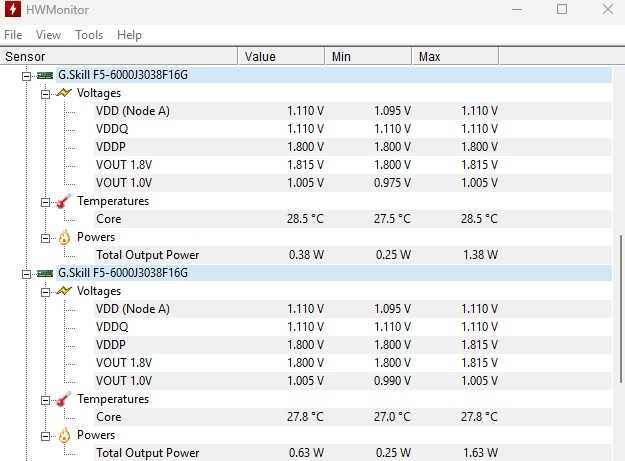
Task: Open the Tools menu
Action: pyautogui.click(x=89, y=35)
